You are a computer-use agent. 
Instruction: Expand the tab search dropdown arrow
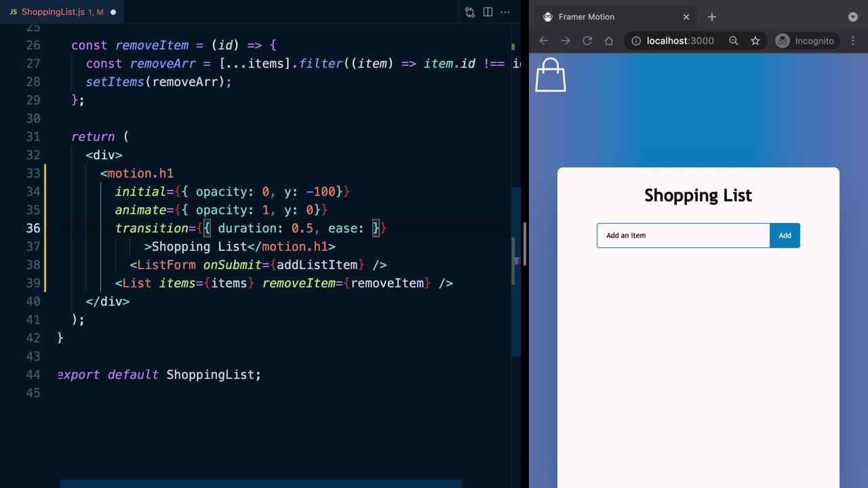(853, 17)
